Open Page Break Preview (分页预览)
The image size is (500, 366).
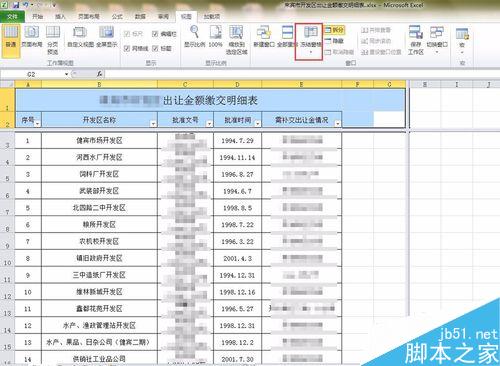[x=53, y=40]
